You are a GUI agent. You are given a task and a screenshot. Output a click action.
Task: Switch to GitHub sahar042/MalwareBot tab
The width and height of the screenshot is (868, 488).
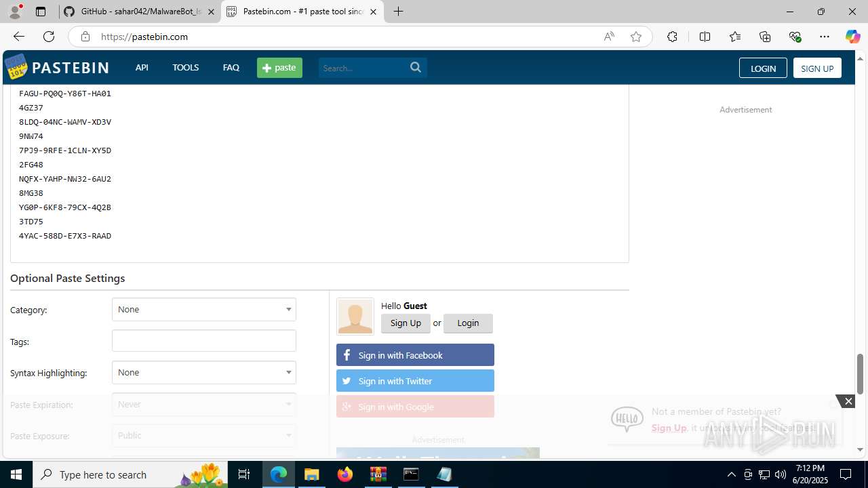tap(140, 12)
